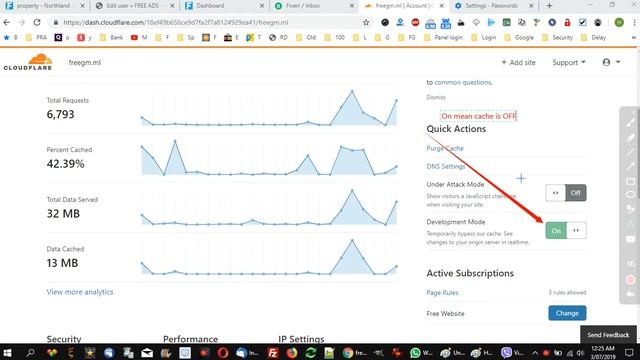Click the browser address bar URL
The width and height of the screenshot is (640, 360).
(x=176, y=22)
